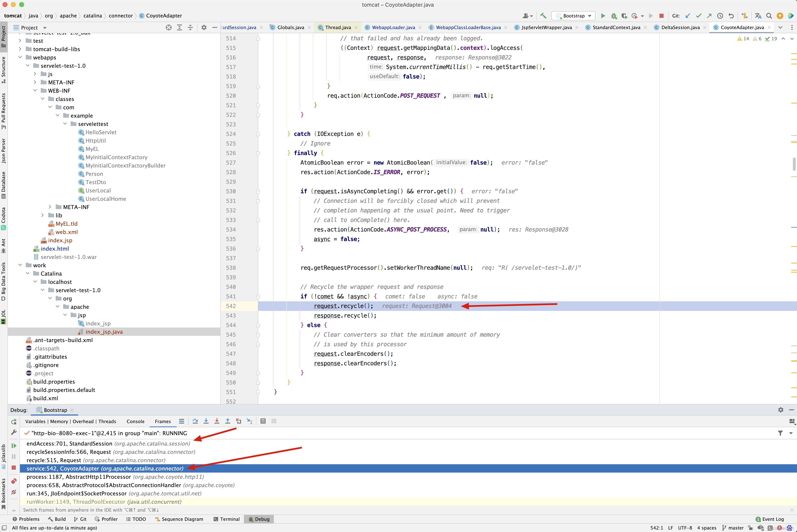The width and height of the screenshot is (797, 532).
Task: Toggle the Json Parser tool window button
Action: point(4,151)
